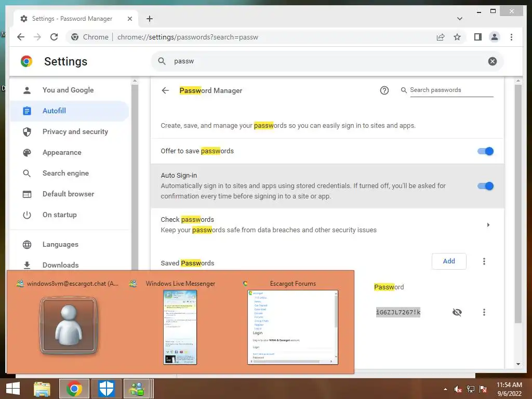Image resolution: width=532 pixels, height=399 pixels.
Task: Open the share page icon in the address bar
Action: pos(441,37)
